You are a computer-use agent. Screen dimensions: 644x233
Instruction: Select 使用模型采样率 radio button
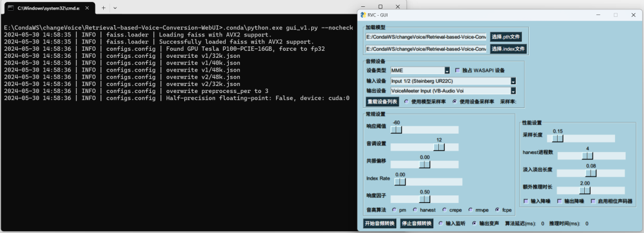[x=406, y=101]
